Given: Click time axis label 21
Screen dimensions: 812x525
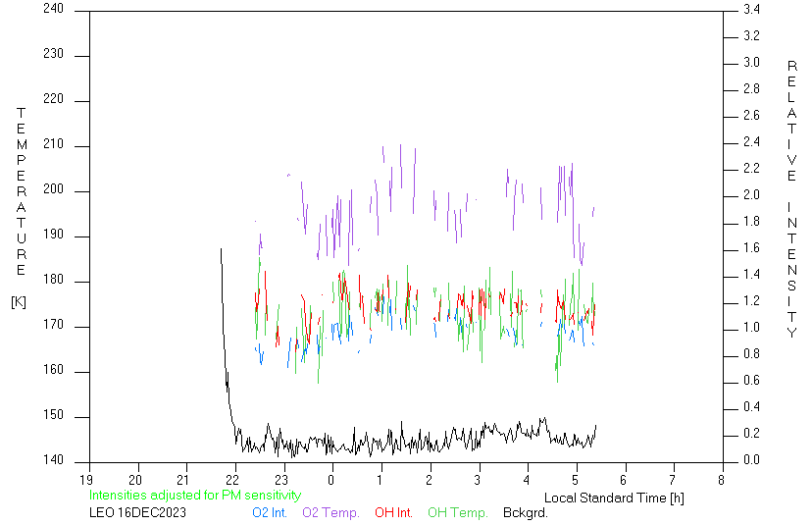Looking at the screenshot, I should (x=183, y=480).
